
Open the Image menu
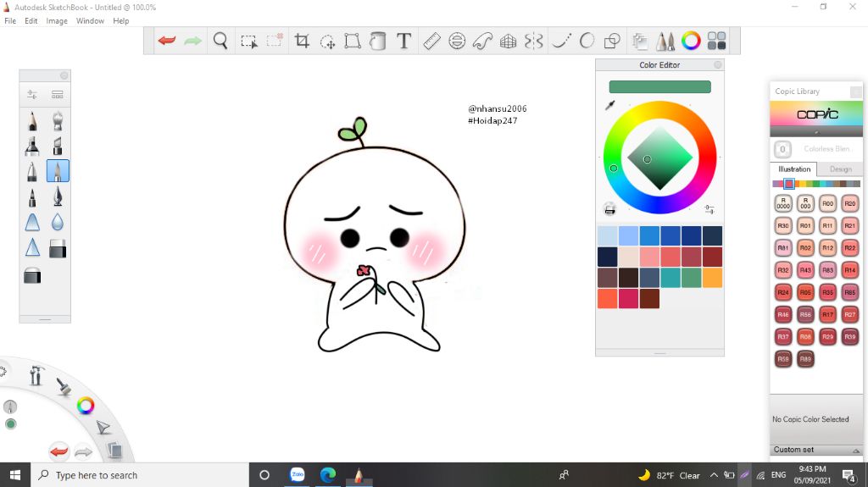coord(57,21)
